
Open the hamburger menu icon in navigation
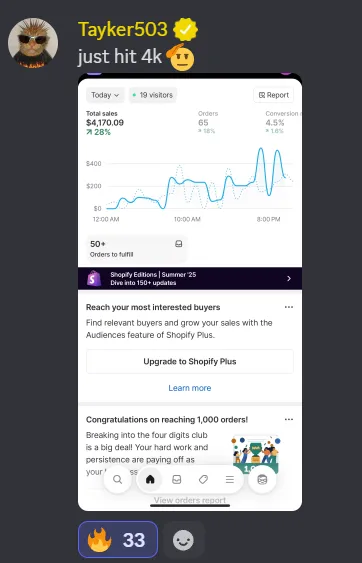(x=230, y=479)
